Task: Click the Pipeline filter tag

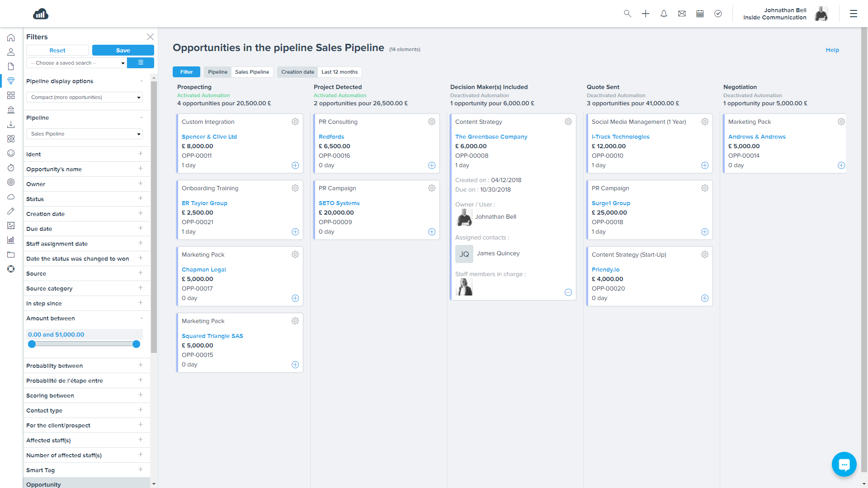Action: click(x=217, y=72)
